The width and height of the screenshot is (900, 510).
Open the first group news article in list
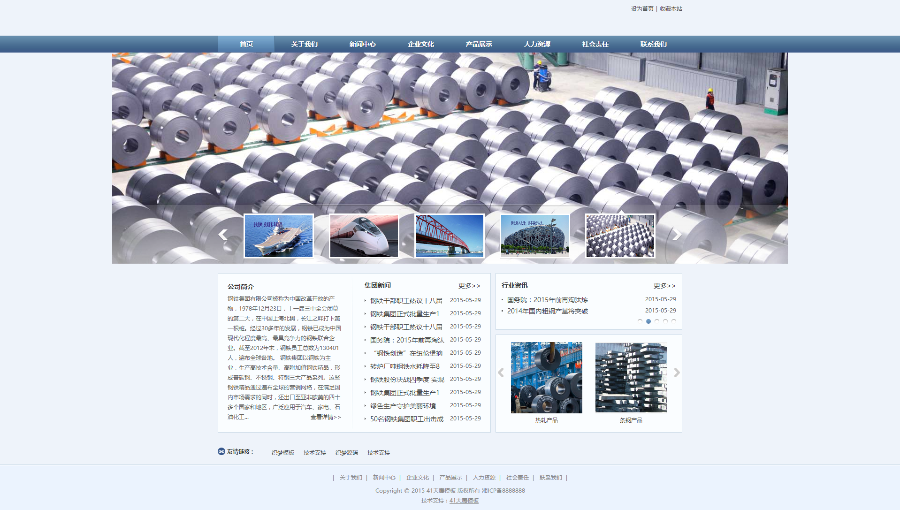click(406, 301)
